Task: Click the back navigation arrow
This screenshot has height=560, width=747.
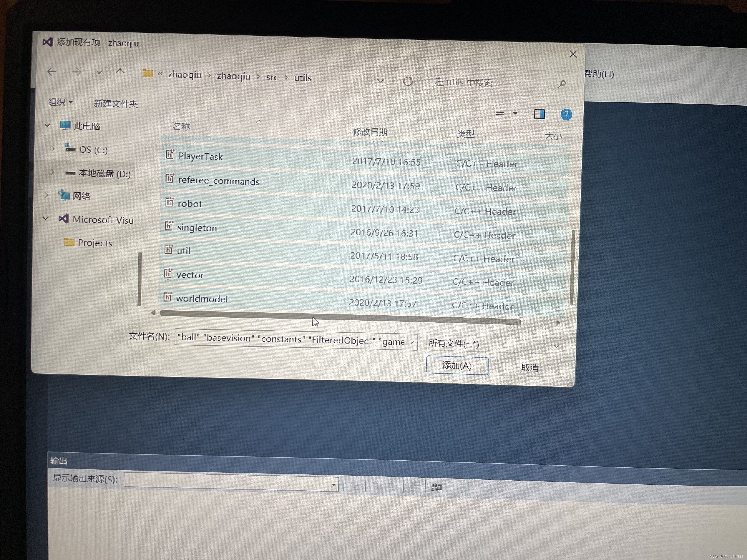Action: 52,71
